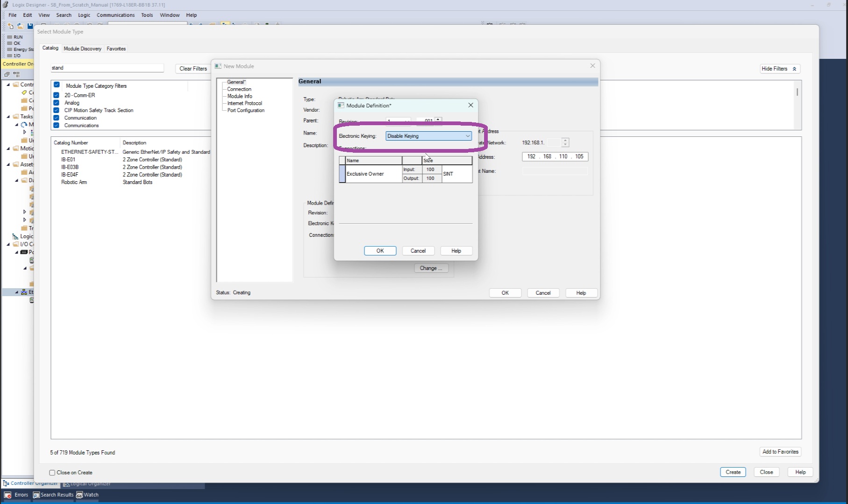Open the Search Results panel icon
848x504 pixels.
tap(36, 495)
